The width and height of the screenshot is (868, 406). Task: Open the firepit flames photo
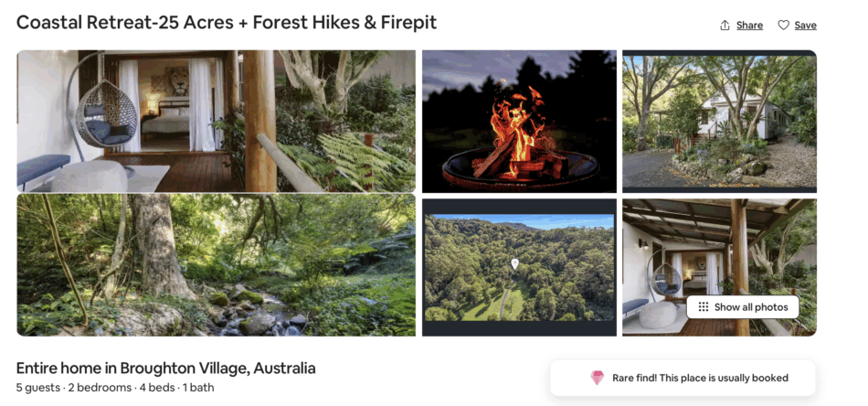tap(518, 122)
